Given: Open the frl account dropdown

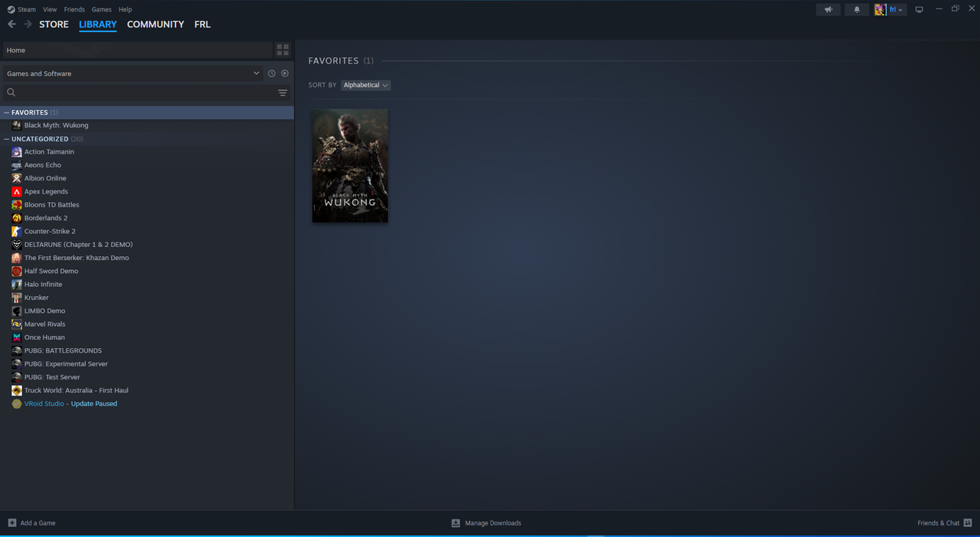Looking at the screenshot, I should pos(897,9).
